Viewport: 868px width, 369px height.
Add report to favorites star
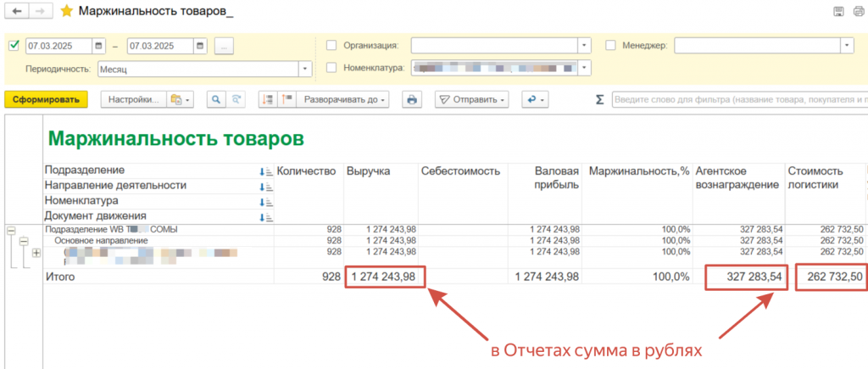point(66,12)
